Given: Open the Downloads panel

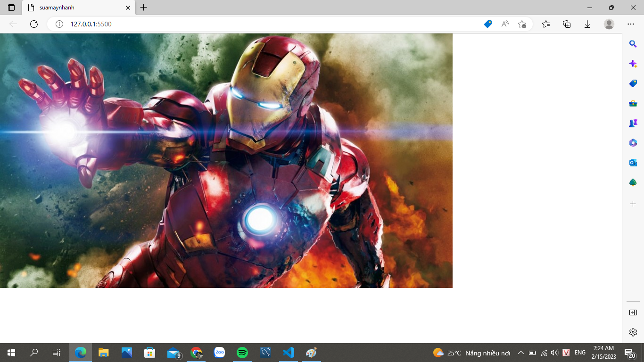Looking at the screenshot, I should click(587, 24).
